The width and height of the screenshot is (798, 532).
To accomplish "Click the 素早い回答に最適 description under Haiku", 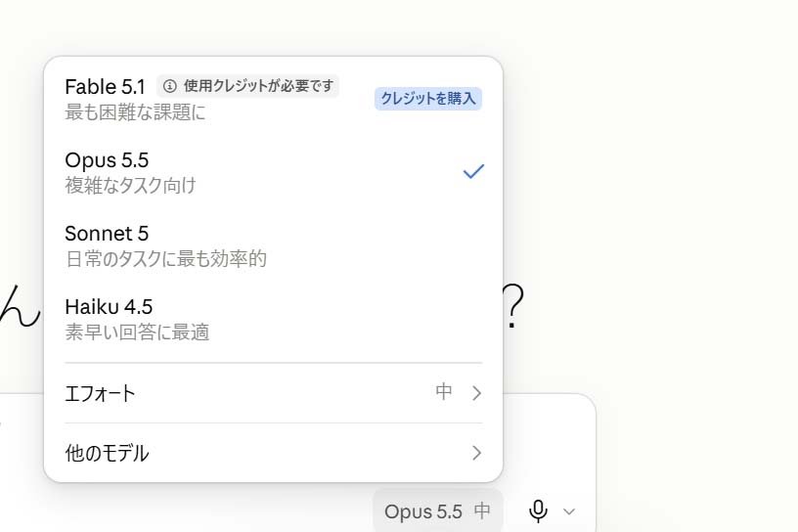I will (x=138, y=332).
